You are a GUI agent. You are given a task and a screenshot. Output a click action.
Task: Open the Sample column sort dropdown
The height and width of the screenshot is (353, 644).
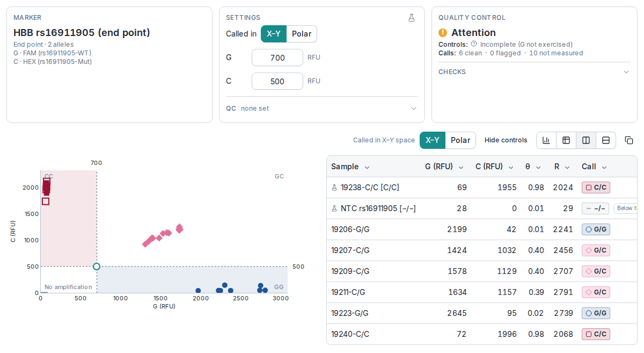(367, 167)
